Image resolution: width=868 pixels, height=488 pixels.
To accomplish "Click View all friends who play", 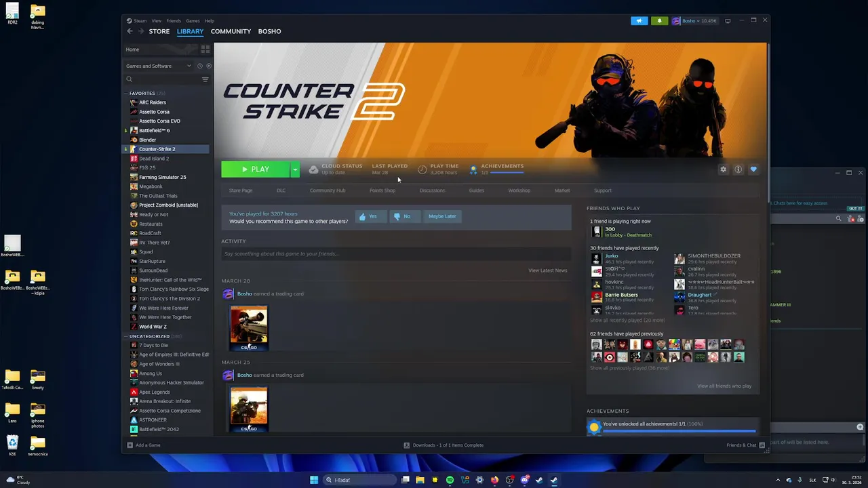I will (724, 386).
